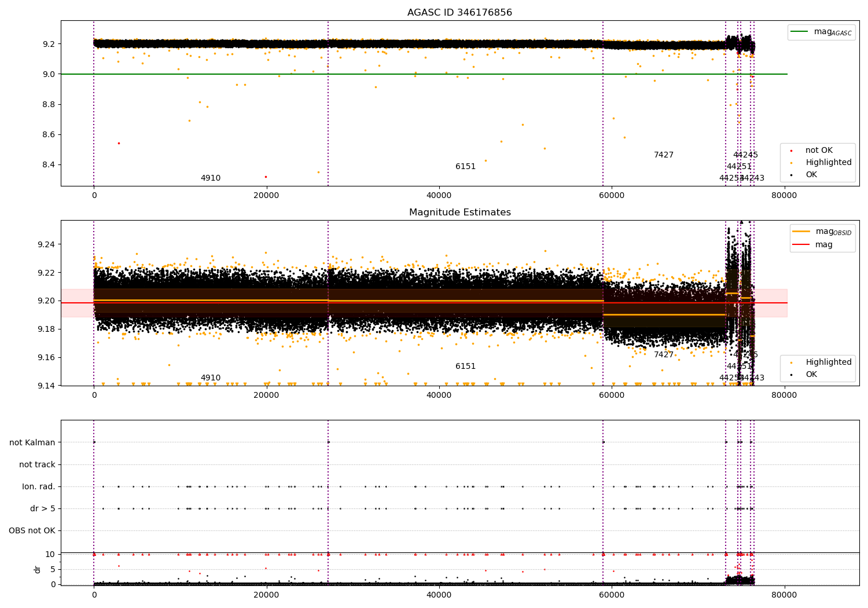This screenshot has height=608, width=868.
Task: Click 'OK' entry in the top plot legend
Action: 811,175
